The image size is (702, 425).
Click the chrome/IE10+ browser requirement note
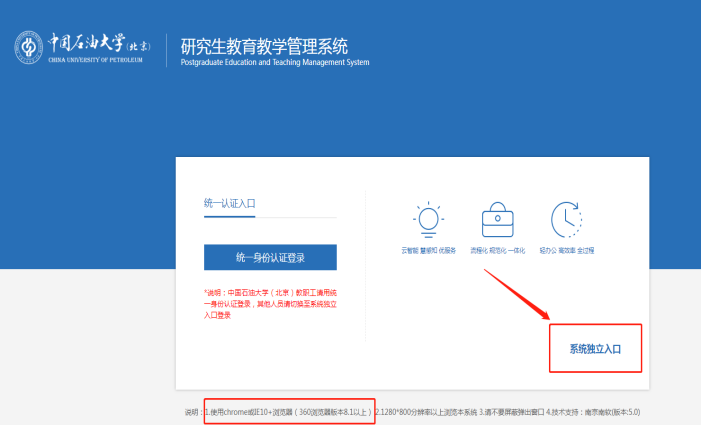click(289, 411)
